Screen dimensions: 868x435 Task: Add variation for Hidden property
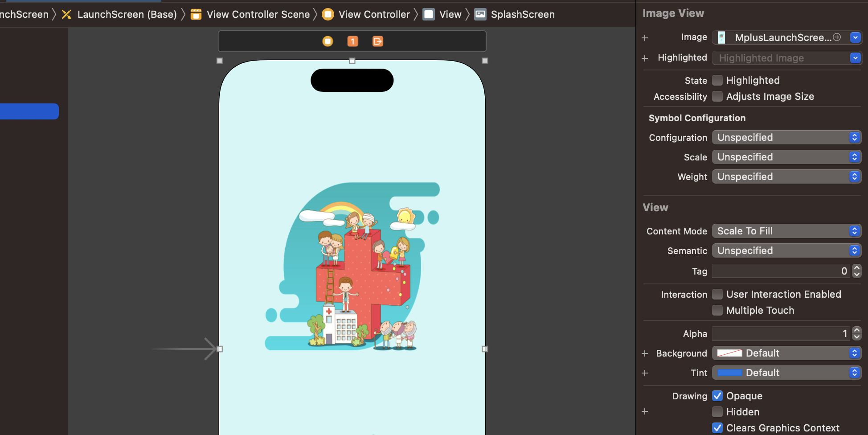pyautogui.click(x=645, y=411)
